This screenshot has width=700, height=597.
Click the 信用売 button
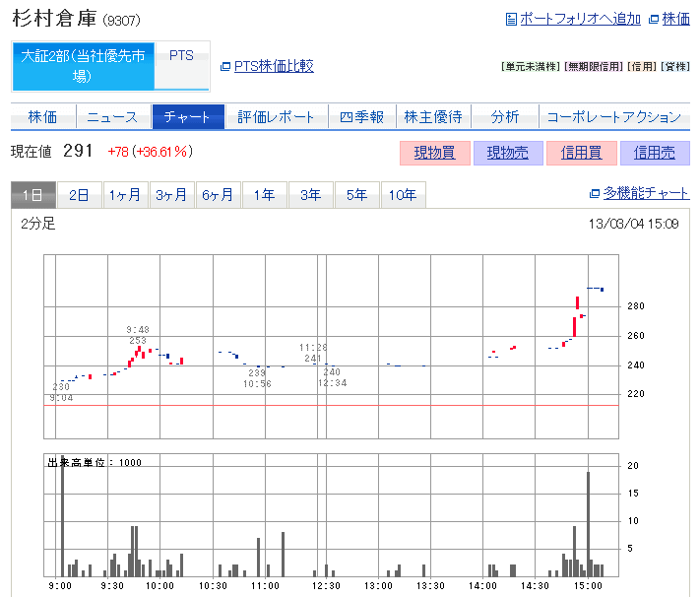tap(655, 153)
